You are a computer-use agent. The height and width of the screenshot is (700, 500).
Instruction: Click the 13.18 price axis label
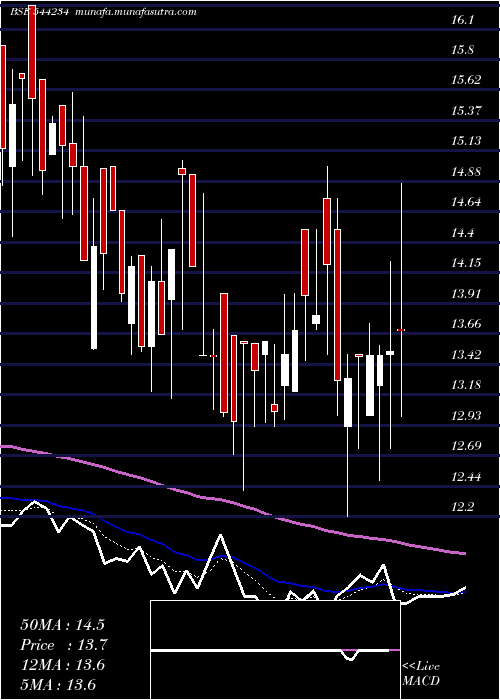click(x=467, y=385)
